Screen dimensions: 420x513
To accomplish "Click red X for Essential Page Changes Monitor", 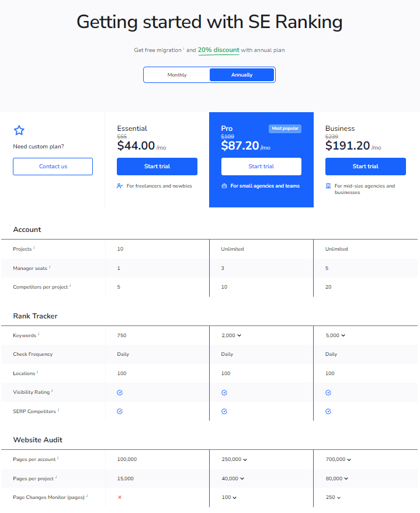I will [x=120, y=497].
